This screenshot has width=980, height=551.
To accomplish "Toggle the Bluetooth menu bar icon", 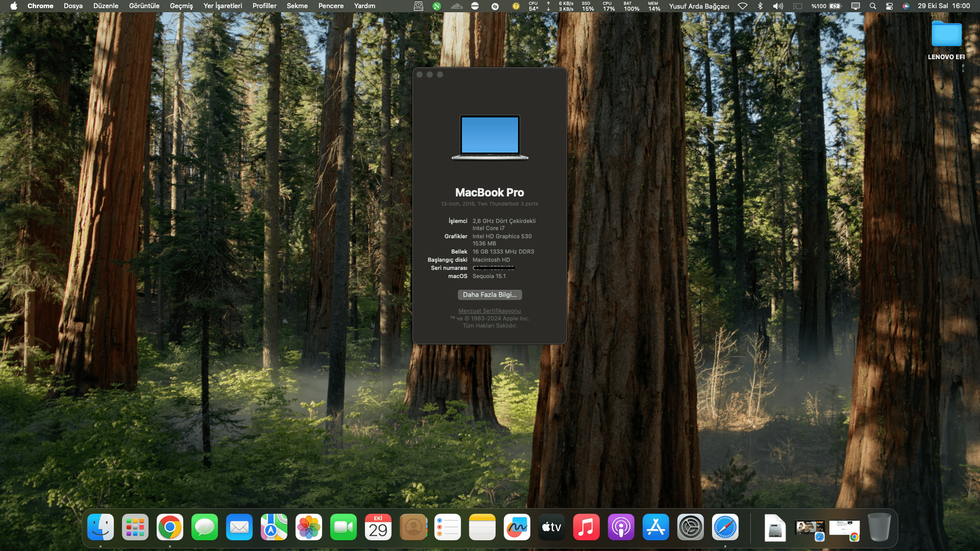I will tap(760, 6).
